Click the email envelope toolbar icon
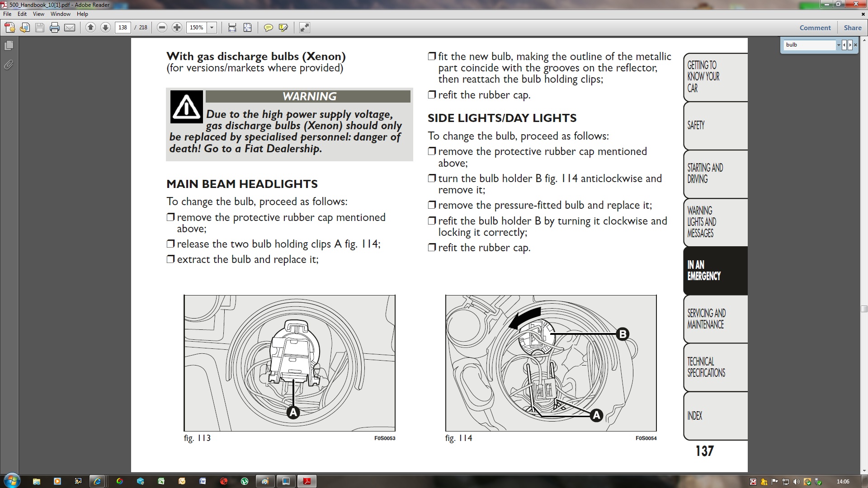 70,28
